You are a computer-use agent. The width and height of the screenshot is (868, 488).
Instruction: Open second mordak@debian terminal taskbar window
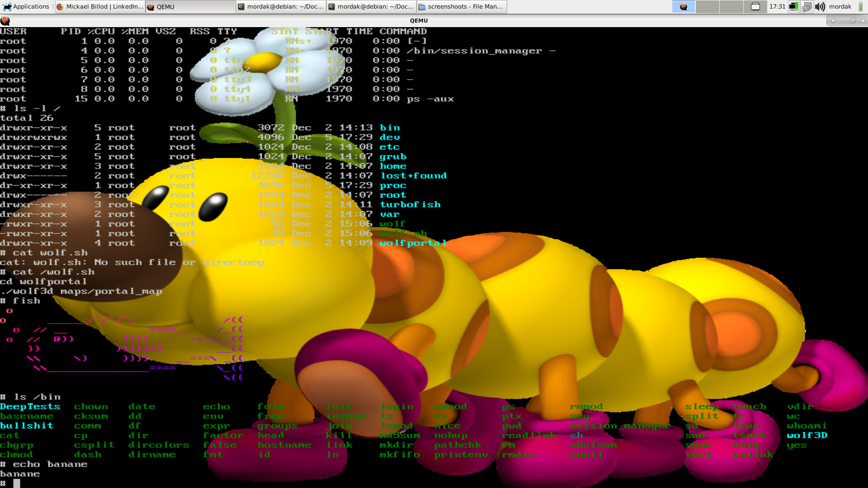click(x=371, y=6)
